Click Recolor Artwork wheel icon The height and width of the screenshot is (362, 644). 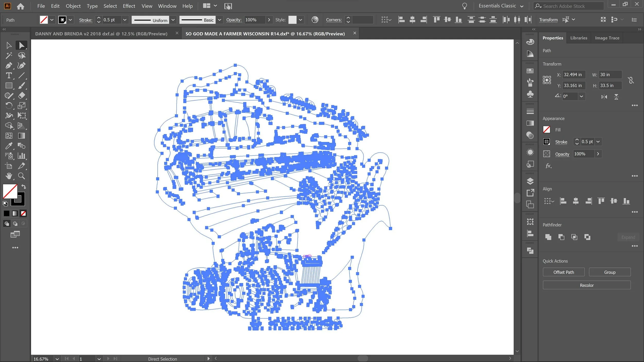[x=315, y=20]
